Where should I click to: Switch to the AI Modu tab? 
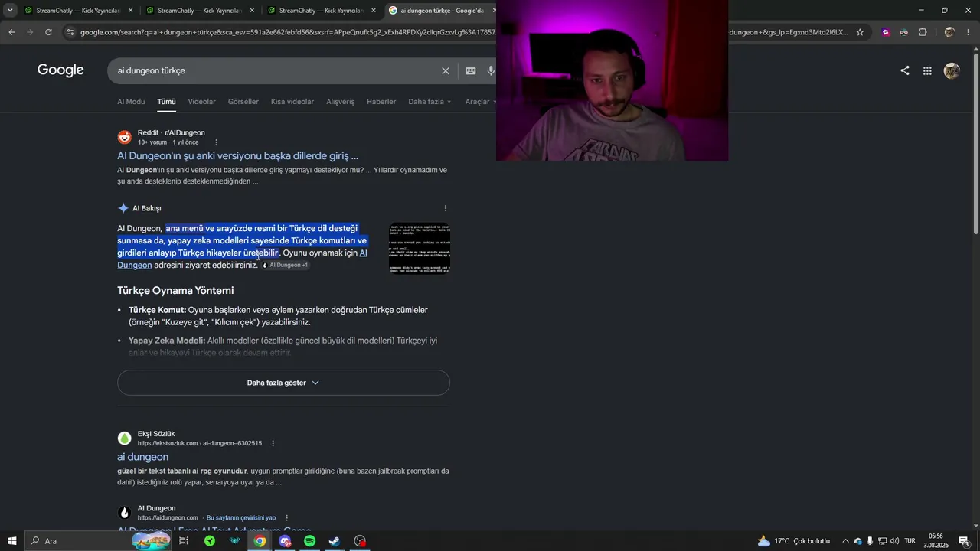(x=131, y=102)
